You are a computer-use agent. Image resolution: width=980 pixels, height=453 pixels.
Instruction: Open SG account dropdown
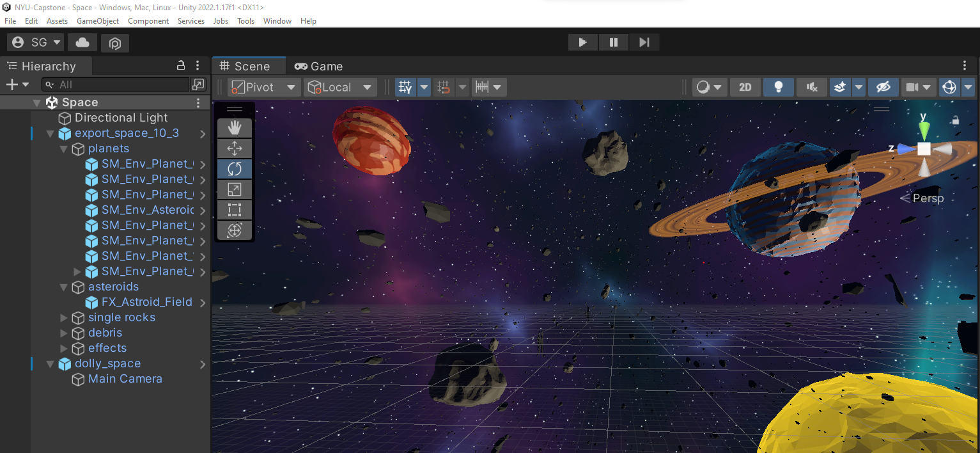point(36,42)
